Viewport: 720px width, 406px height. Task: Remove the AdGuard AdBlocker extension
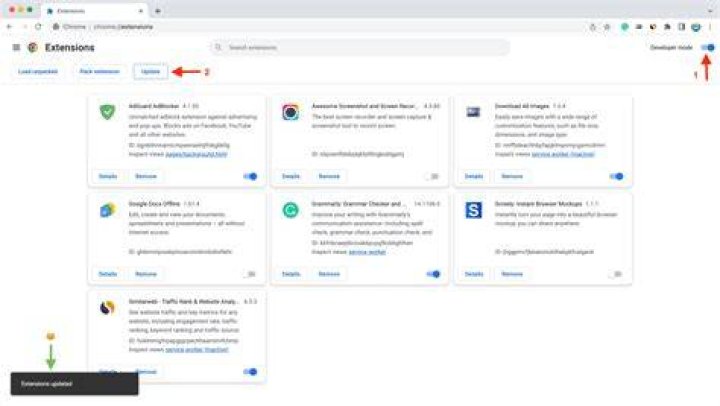(x=146, y=176)
